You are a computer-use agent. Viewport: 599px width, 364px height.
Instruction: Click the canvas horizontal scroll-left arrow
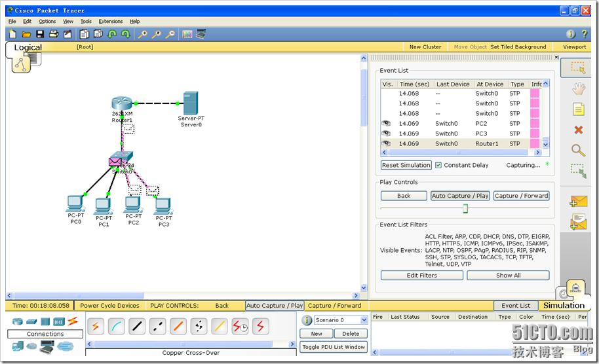tap(9, 295)
